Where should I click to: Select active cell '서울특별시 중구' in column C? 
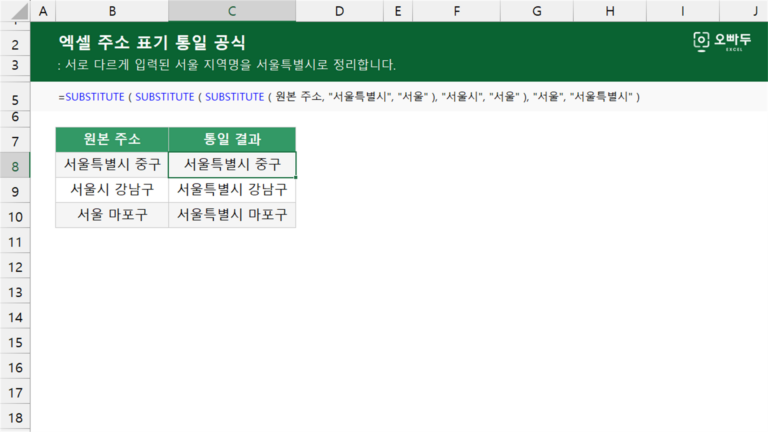[232, 164]
